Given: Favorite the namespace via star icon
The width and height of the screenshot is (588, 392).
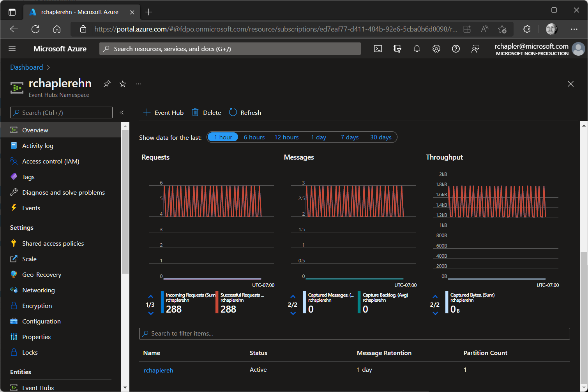Looking at the screenshot, I should pyautogui.click(x=122, y=83).
